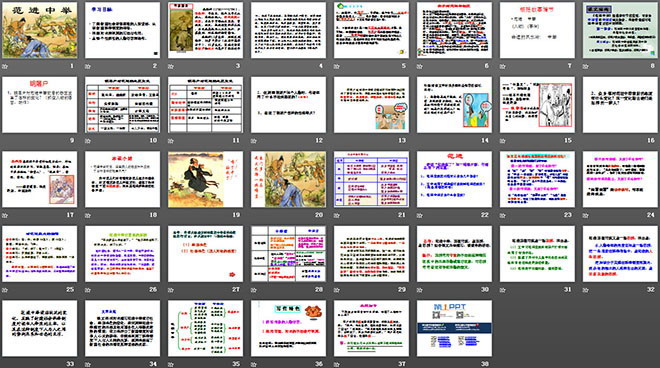The width and height of the screenshot is (660, 368).
Task: Select slide 16 thumbnail
Action: 620,105
